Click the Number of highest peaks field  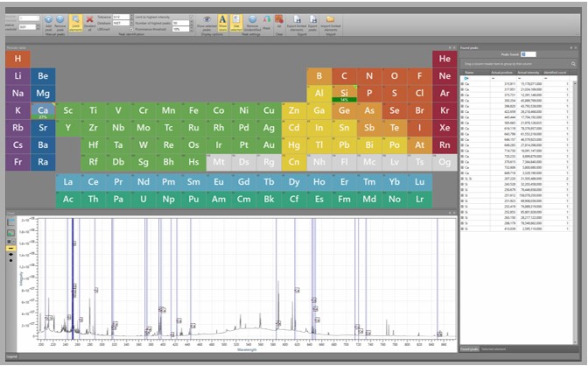tap(180, 24)
